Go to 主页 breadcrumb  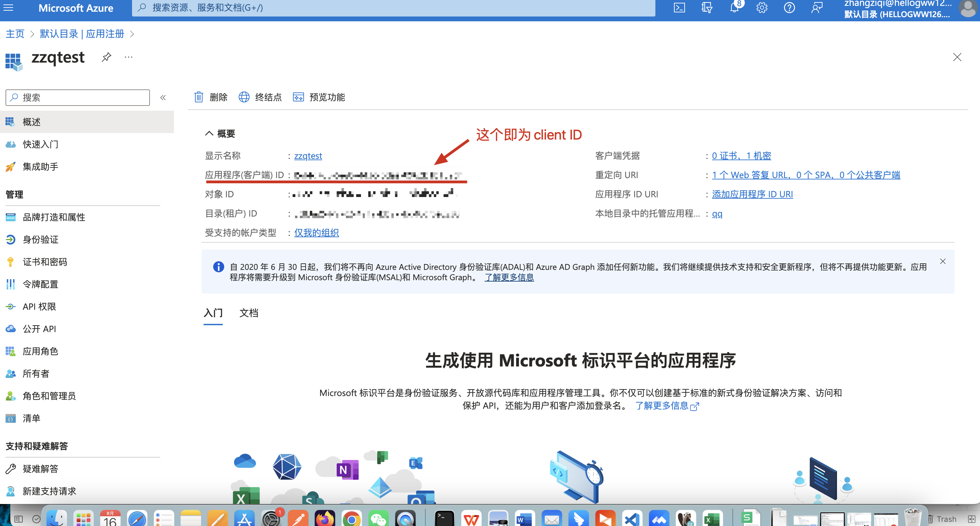click(x=15, y=34)
